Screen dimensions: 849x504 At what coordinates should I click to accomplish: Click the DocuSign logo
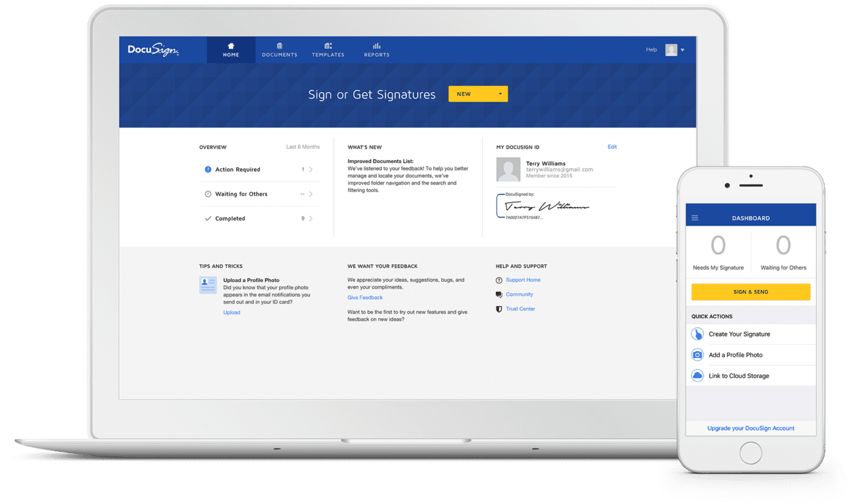tap(153, 50)
